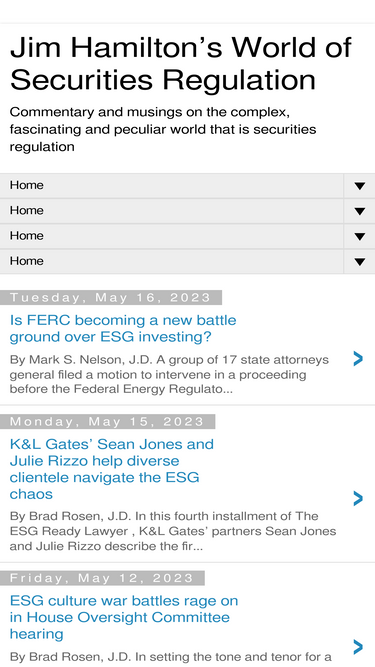Expand the first Home menu's triangle arrow
Viewport: 375px width, 667px height.
point(359,186)
